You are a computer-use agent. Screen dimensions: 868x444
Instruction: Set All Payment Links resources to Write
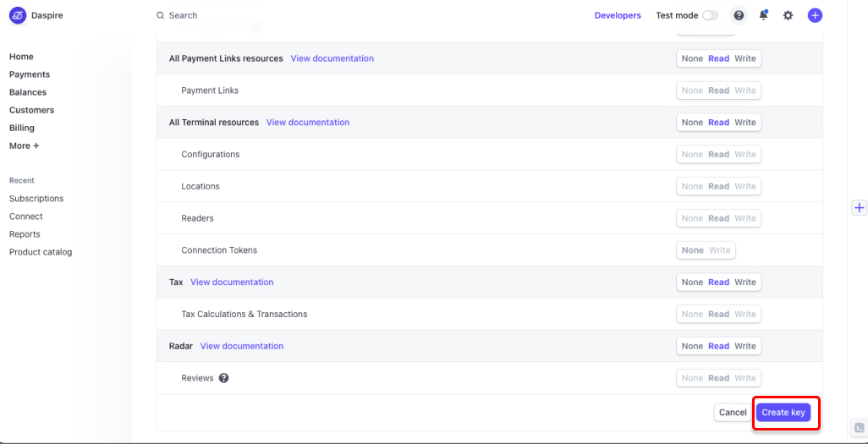click(745, 58)
